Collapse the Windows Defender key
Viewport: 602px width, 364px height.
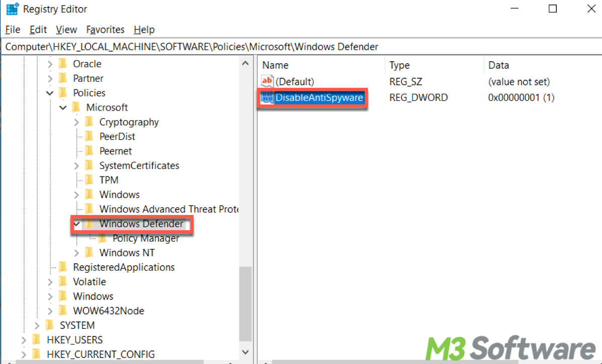[76, 224]
